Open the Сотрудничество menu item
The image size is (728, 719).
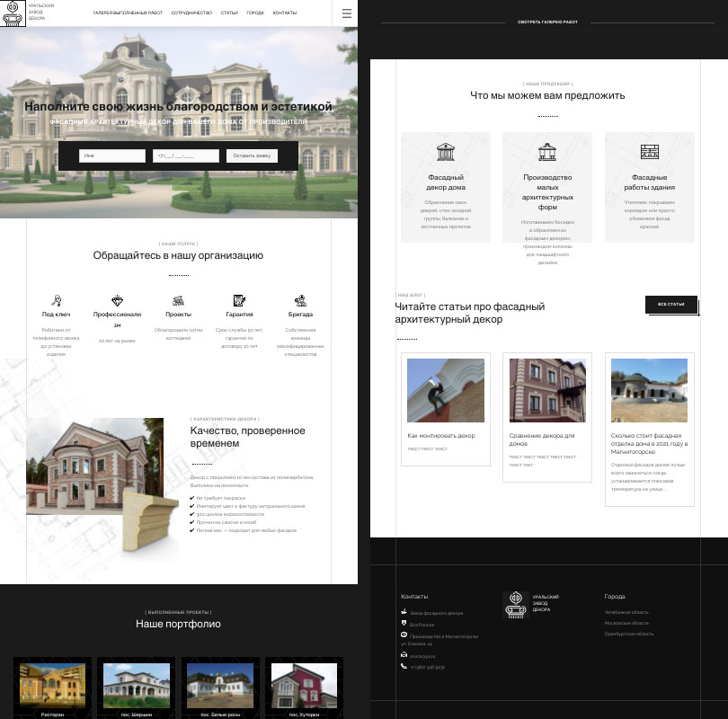click(x=191, y=13)
